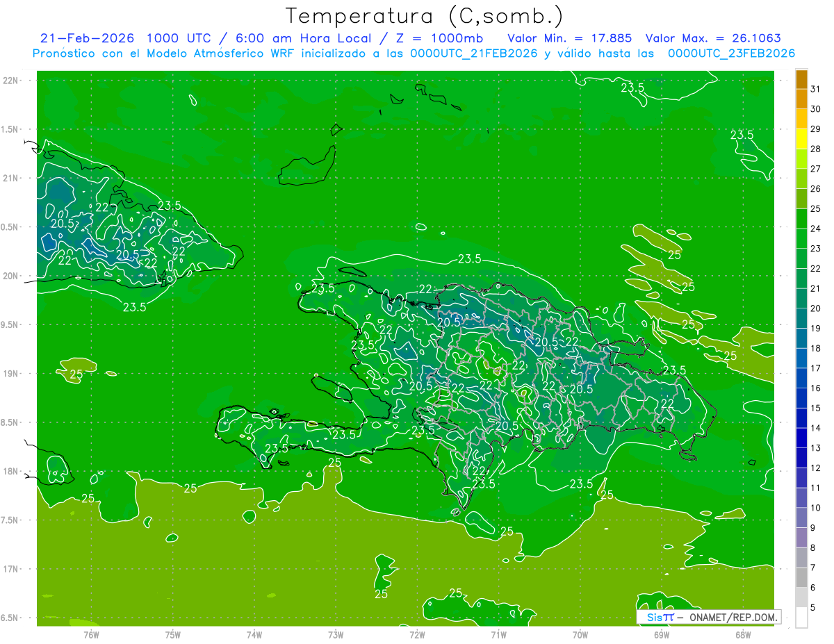Click the legend scale number 28
834x644 pixels.
coord(815,149)
